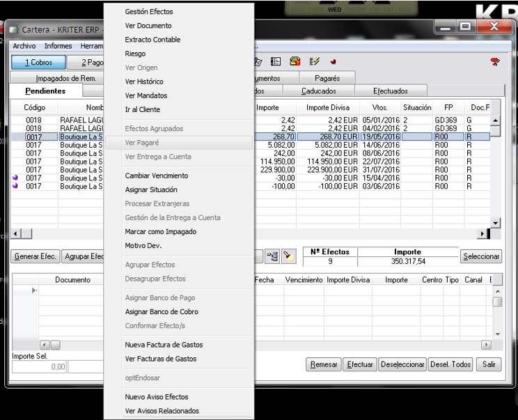518x420 pixels.
Task: Click upper grid horizontal scroll left arrow
Action: click(15, 233)
